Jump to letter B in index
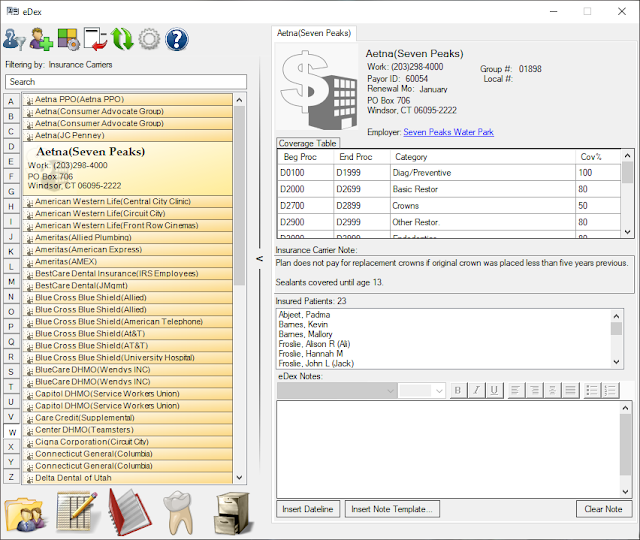Screen dimensions: 640x540 click(11, 116)
